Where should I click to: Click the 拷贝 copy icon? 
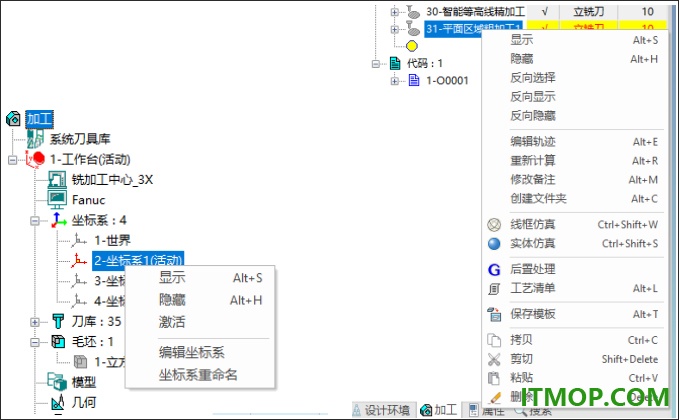pyautogui.click(x=494, y=340)
